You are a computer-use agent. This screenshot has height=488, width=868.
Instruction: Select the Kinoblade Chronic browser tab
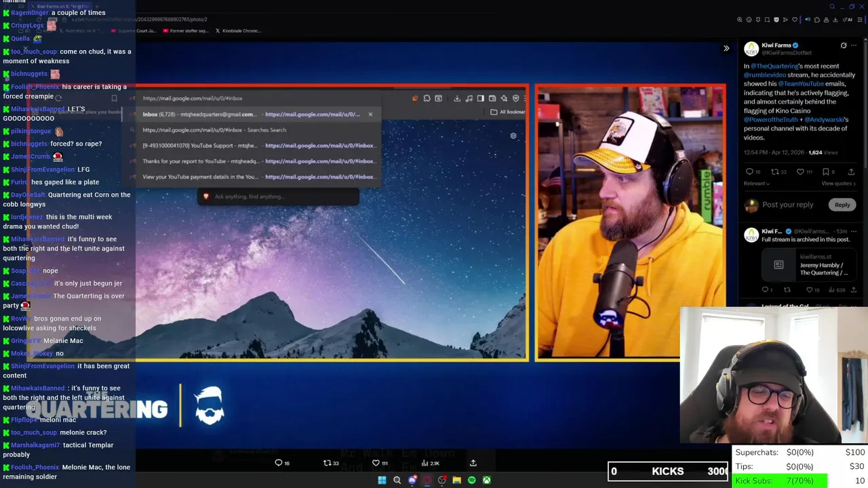click(x=237, y=30)
